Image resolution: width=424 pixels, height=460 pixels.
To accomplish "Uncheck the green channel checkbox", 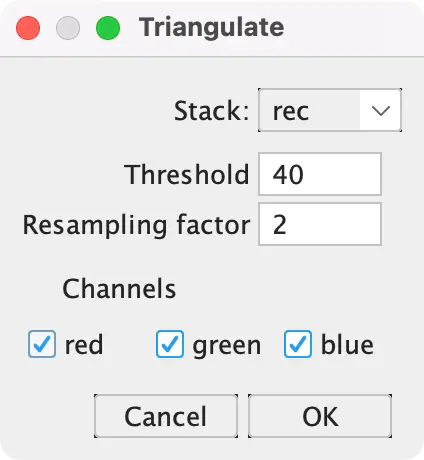I will click(170, 344).
